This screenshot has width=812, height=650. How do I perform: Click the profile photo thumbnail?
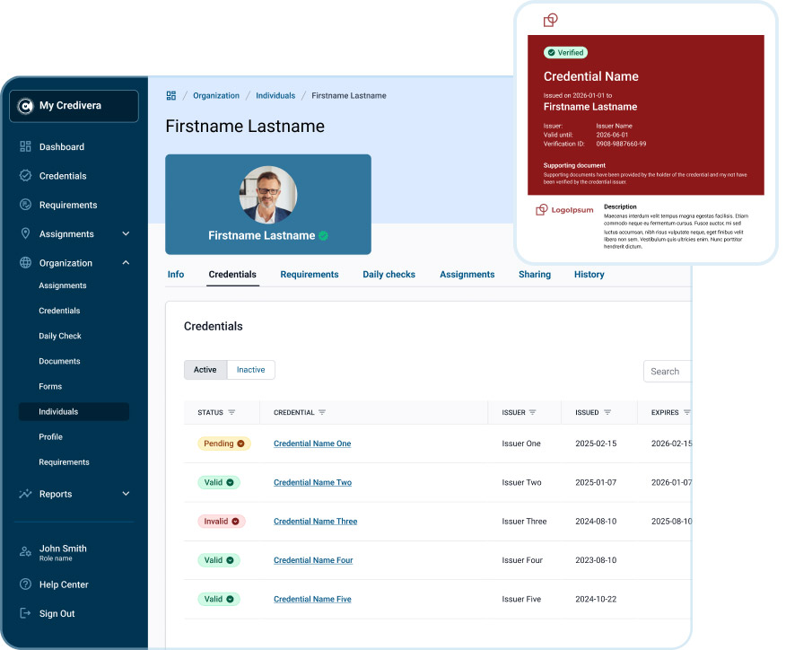click(268, 195)
